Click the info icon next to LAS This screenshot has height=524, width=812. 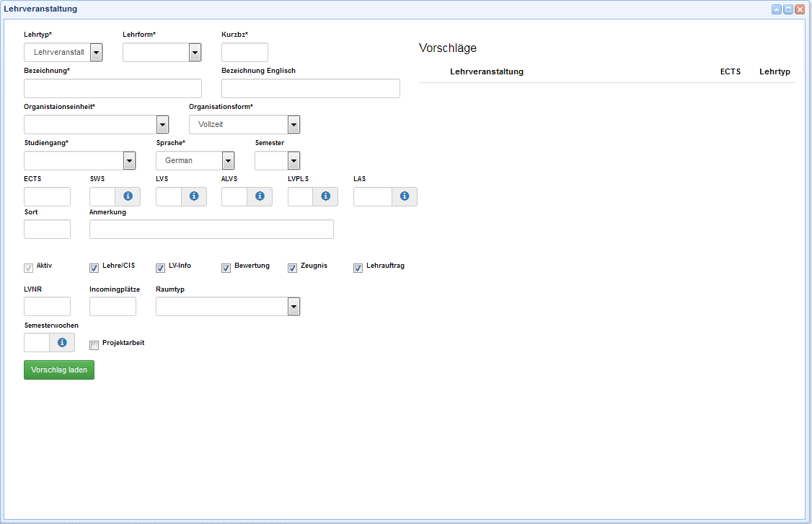coord(405,196)
